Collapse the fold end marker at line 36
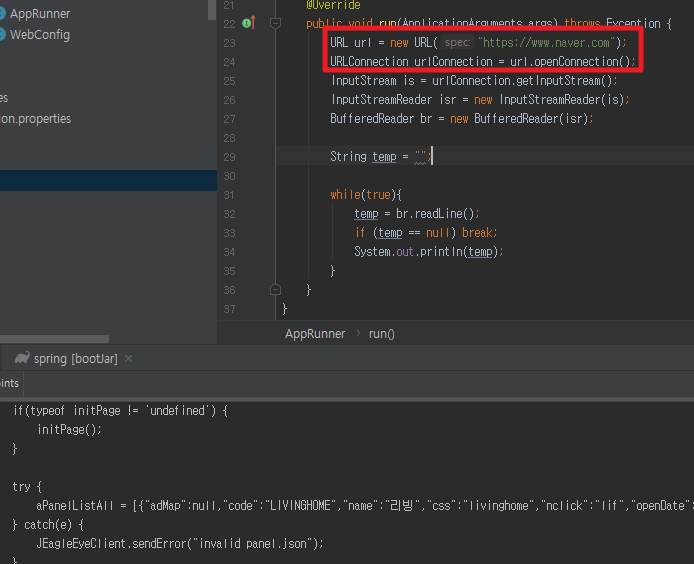The width and height of the screenshot is (694, 564). click(275, 290)
